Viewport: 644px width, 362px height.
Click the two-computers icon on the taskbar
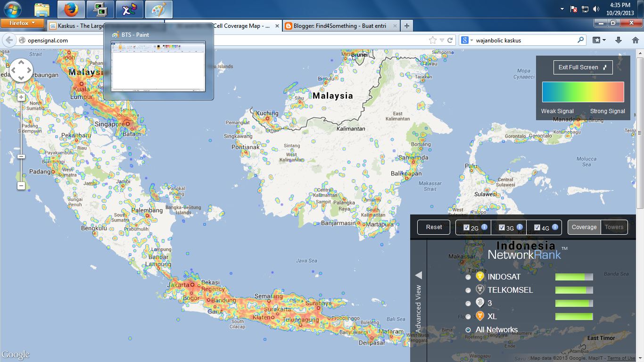[x=100, y=9]
